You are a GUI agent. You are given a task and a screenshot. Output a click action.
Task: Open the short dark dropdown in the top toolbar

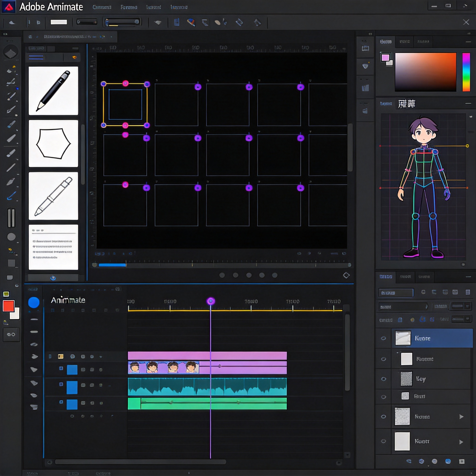point(87,22)
